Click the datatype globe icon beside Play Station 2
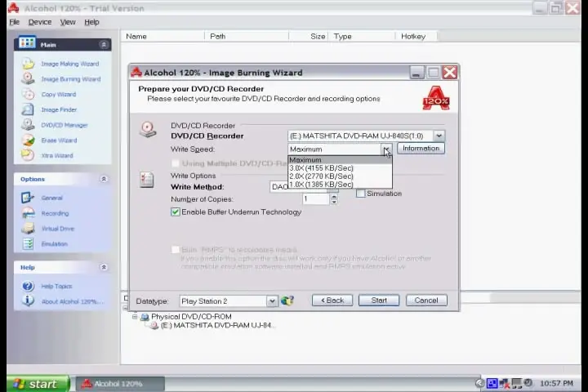Viewport: 588px width, 392px height. coord(287,301)
